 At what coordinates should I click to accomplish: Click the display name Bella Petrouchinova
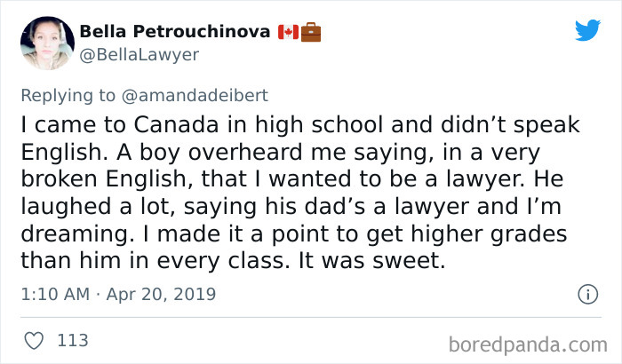tap(175, 31)
